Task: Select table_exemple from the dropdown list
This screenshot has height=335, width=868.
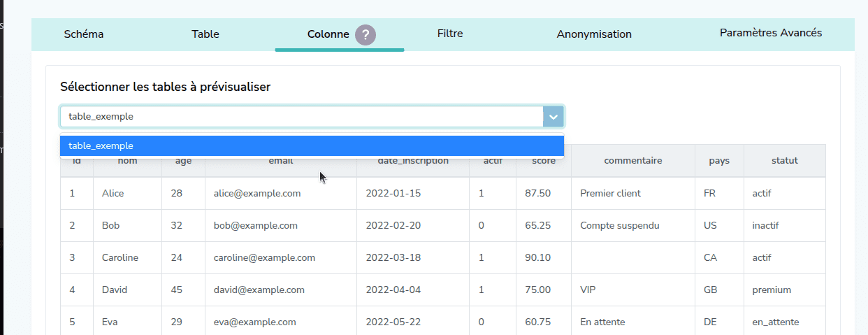Action: click(311, 145)
